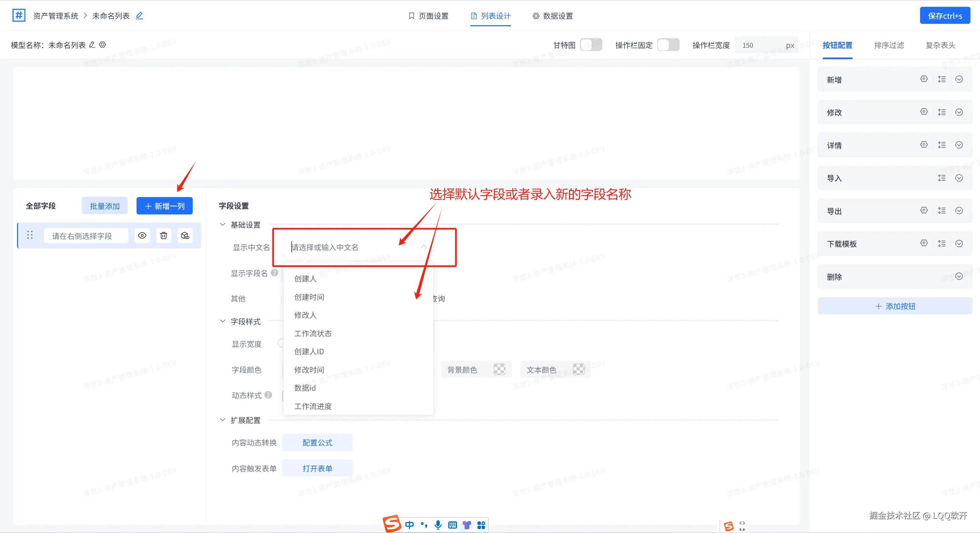Switch to the 排序过滤 tab
980x533 pixels.
(x=889, y=45)
